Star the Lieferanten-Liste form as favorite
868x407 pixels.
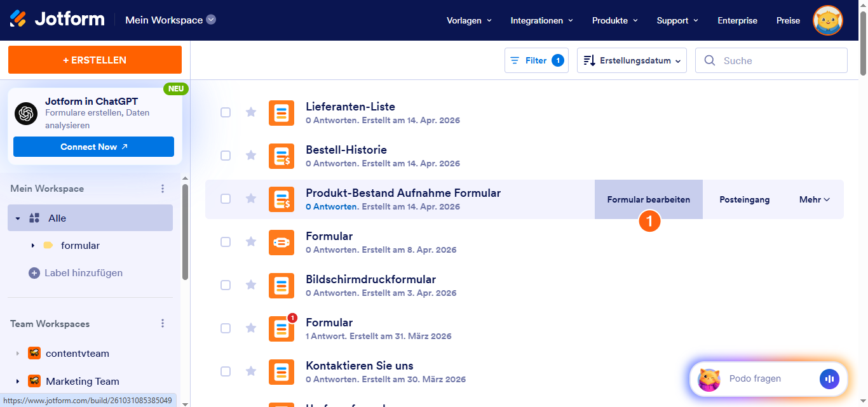point(251,112)
